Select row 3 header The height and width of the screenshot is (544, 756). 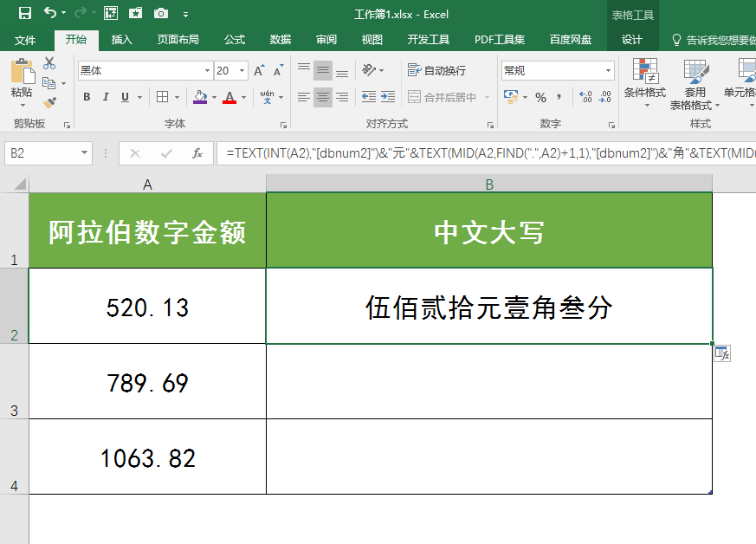[x=14, y=381]
